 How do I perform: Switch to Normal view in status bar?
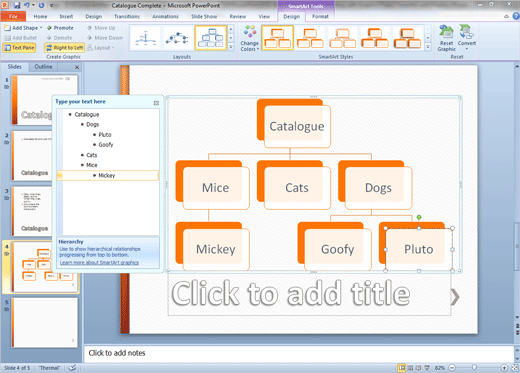pyautogui.click(x=402, y=368)
